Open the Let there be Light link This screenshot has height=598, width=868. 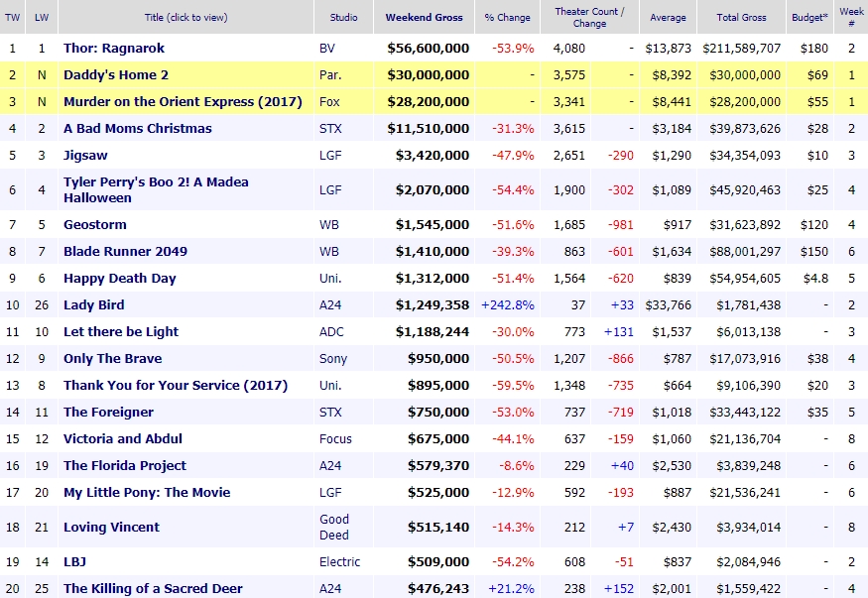(x=121, y=332)
